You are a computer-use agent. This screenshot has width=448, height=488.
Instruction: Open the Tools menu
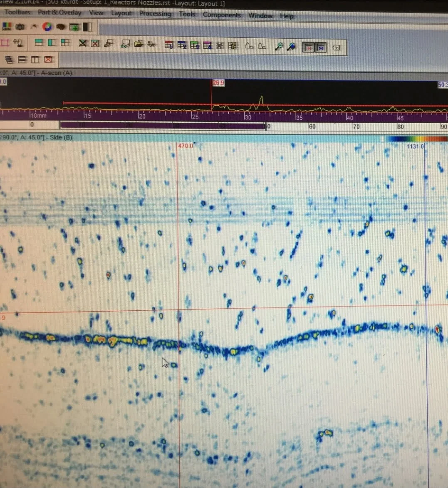tap(187, 14)
